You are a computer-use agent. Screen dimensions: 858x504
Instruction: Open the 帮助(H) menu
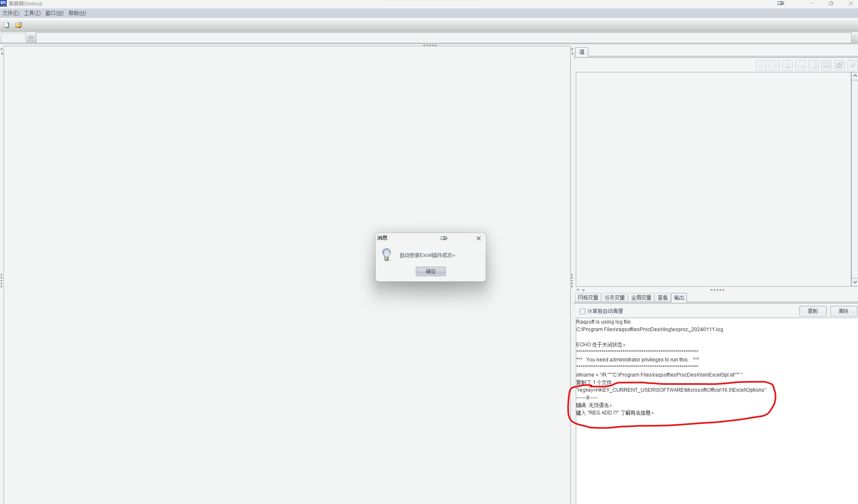[x=77, y=13]
